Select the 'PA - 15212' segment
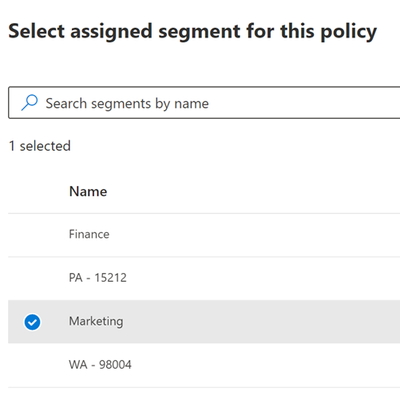 coord(204,278)
